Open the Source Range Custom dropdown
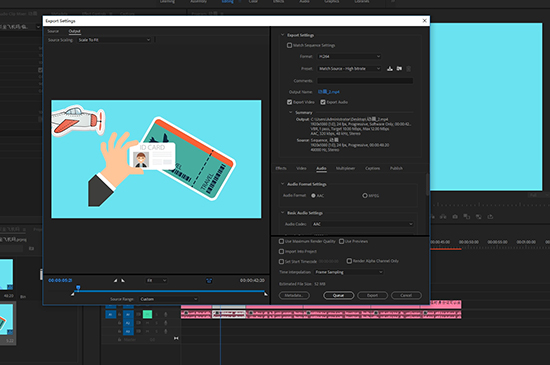Viewport: 550px width, 365px height. click(169, 299)
